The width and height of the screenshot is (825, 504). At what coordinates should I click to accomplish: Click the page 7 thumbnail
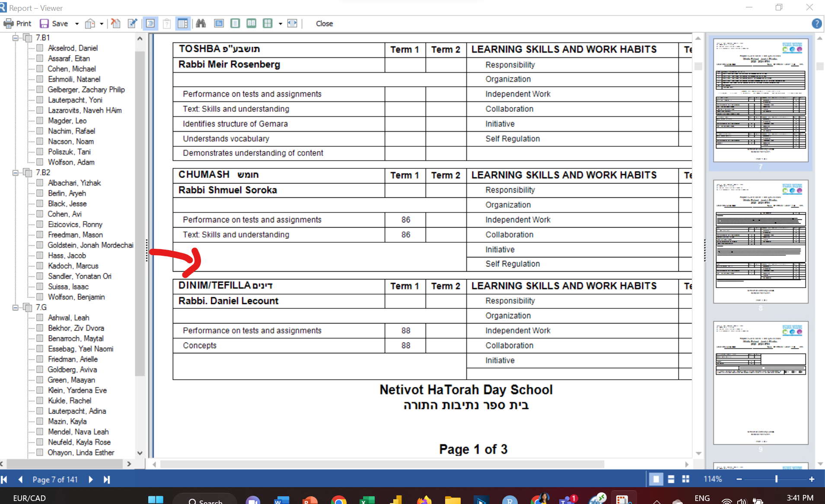click(x=760, y=100)
